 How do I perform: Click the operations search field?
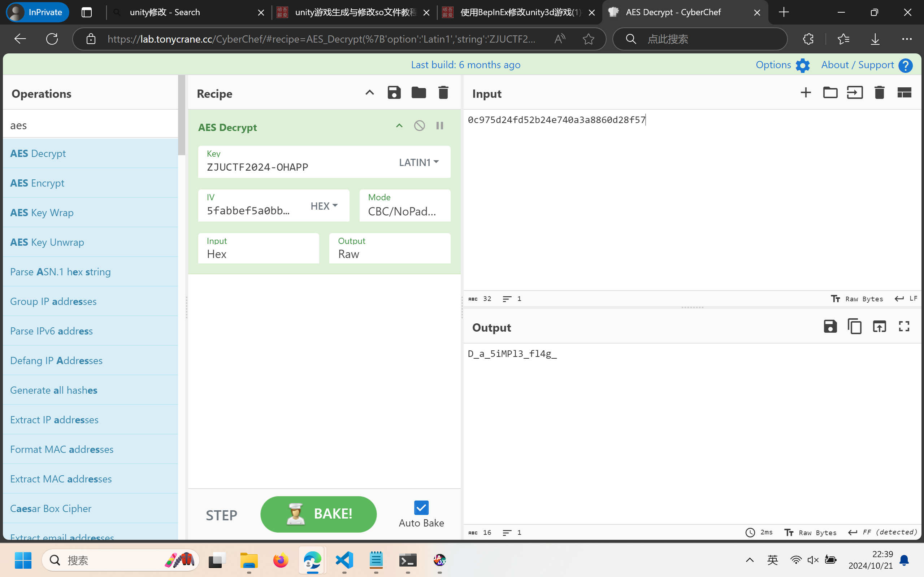[91, 125]
